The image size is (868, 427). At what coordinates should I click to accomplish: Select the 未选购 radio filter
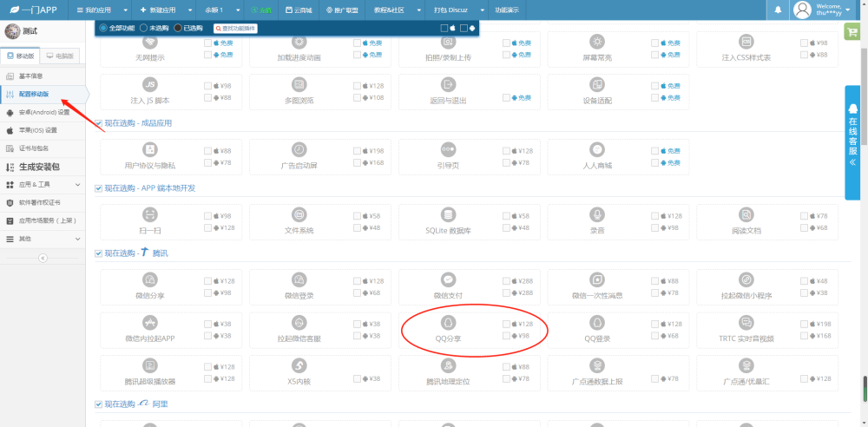pyautogui.click(x=143, y=28)
